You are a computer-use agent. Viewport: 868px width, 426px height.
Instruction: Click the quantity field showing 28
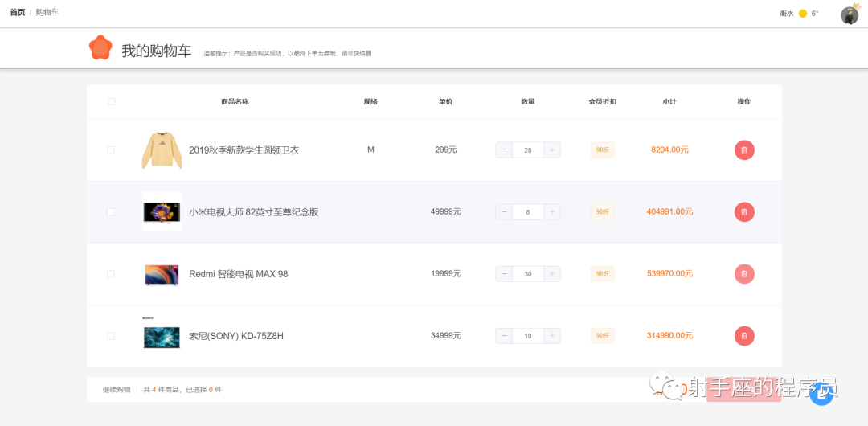(527, 150)
